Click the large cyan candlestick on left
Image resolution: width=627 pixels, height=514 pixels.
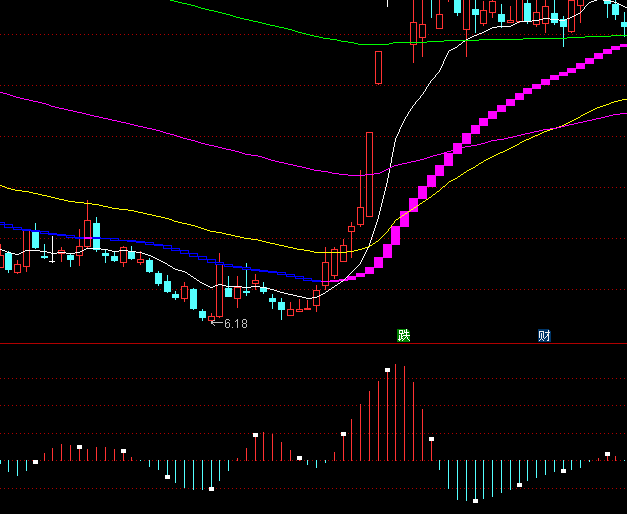click(x=36, y=240)
